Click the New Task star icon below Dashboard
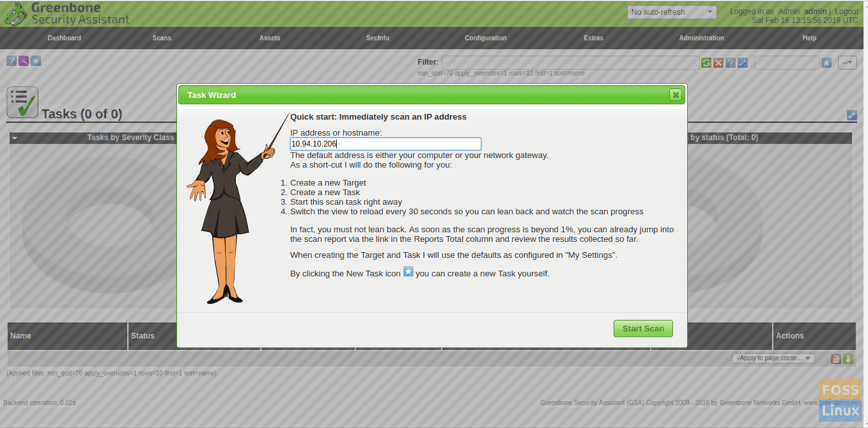The width and height of the screenshot is (868, 428). pyautogui.click(x=36, y=61)
